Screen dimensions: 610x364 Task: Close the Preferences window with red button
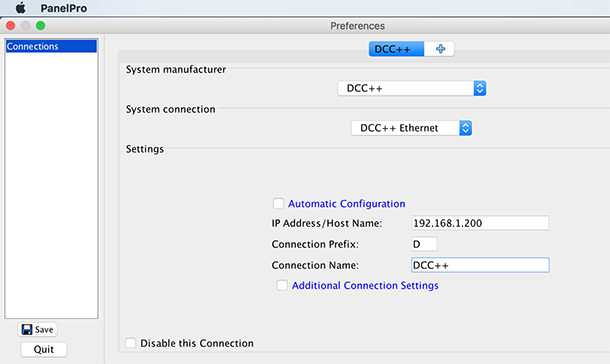coord(11,26)
